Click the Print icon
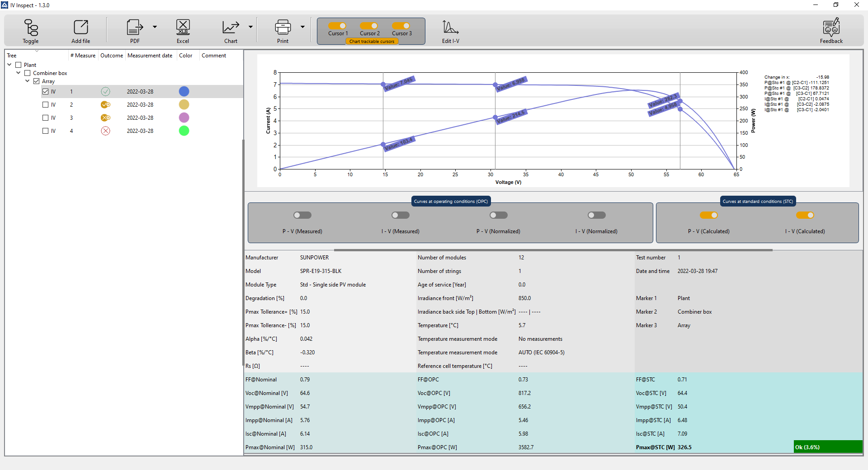Screen dimensions: 868x470 pyautogui.click(x=283, y=28)
